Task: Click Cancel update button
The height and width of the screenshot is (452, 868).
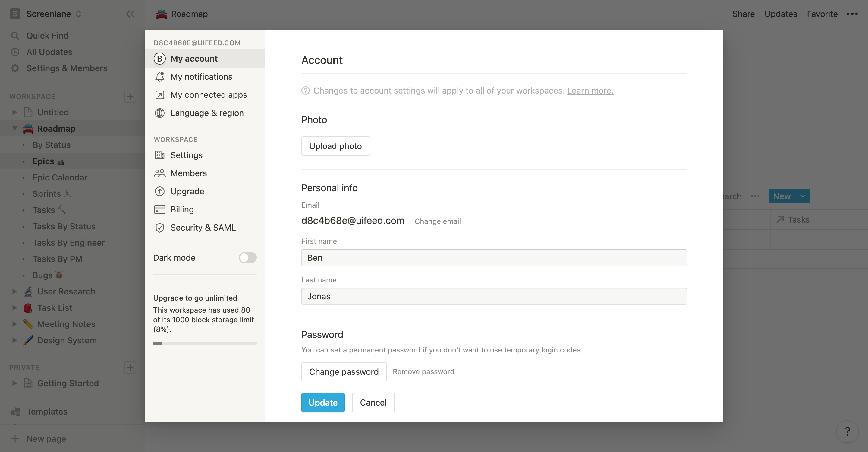Action: pyautogui.click(x=373, y=403)
